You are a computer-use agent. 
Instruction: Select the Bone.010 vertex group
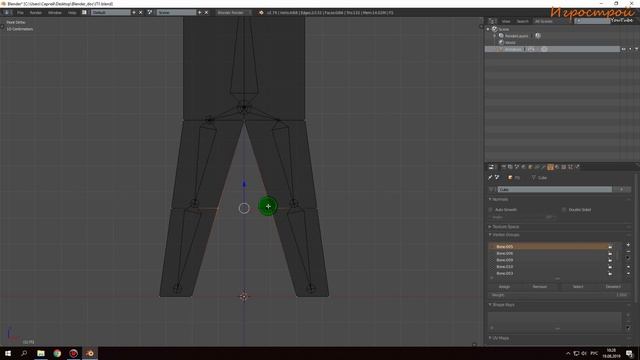(549, 267)
